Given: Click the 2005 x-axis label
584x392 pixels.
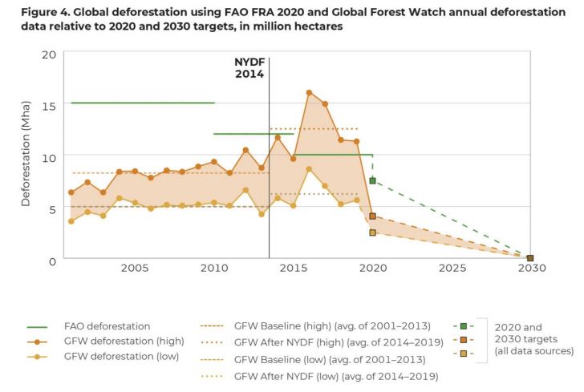Looking at the screenshot, I should coord(135,268).
